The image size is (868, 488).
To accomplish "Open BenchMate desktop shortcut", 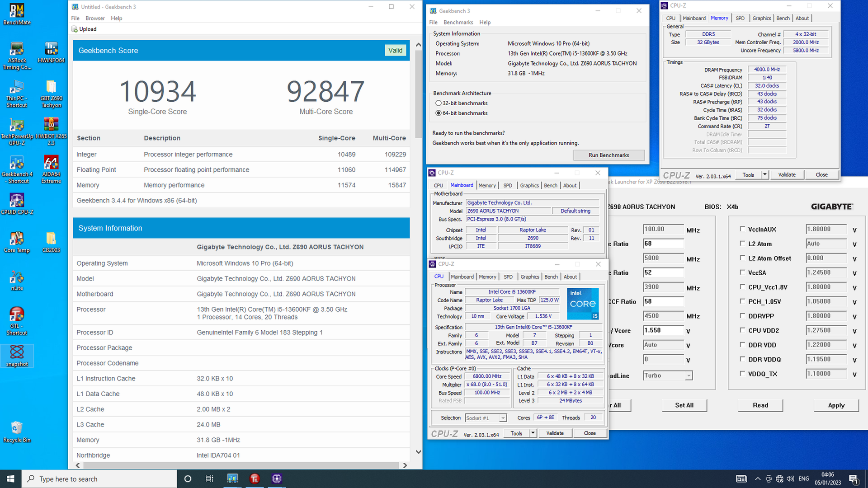I will (x=17, y=14).
